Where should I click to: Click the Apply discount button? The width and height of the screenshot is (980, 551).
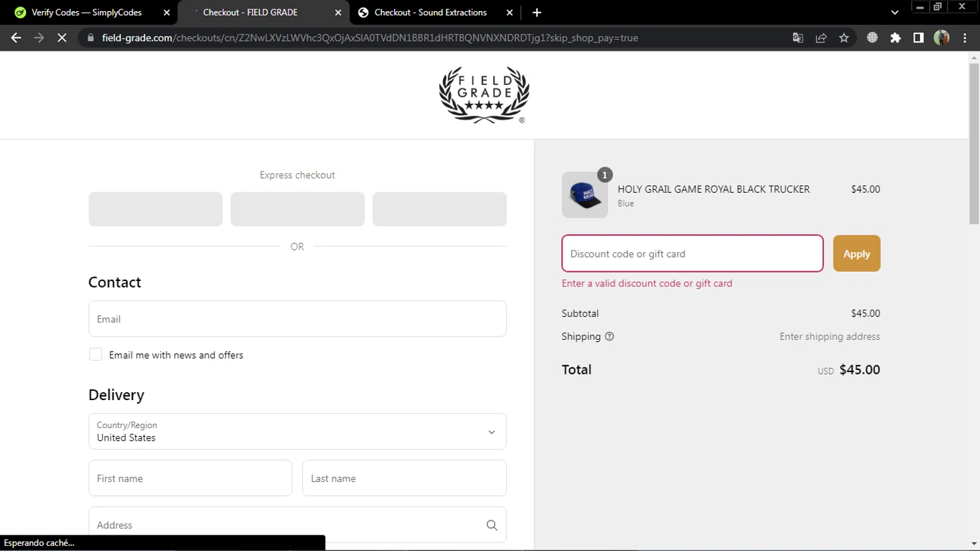[x=857, y=254]
